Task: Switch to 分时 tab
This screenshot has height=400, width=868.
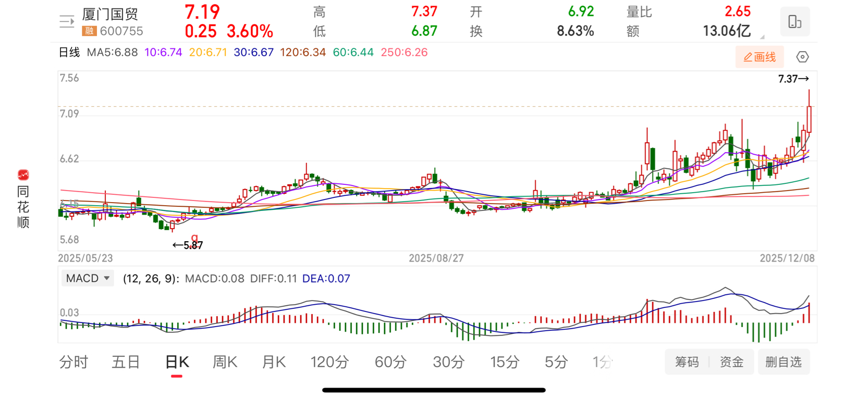Action: (74, 362)
